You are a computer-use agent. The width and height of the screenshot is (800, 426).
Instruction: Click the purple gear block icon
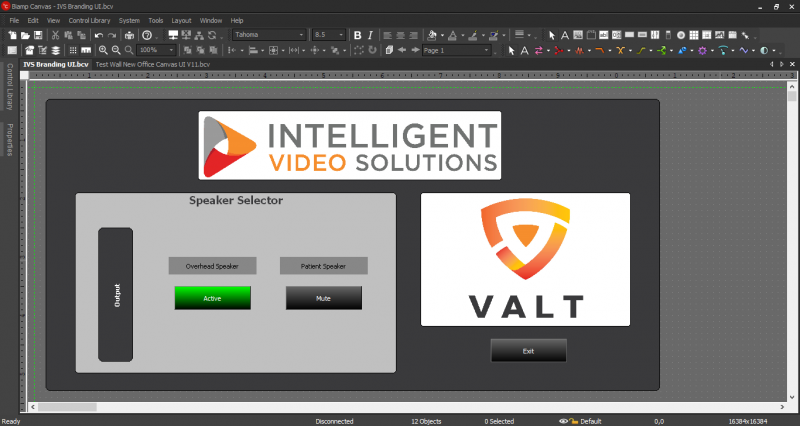[x=703, y=50]
